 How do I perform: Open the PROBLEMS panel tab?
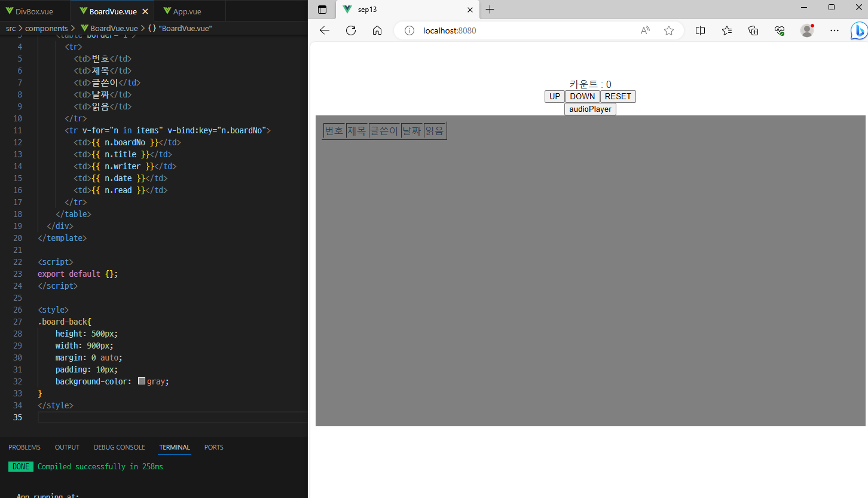coord(25,447)
